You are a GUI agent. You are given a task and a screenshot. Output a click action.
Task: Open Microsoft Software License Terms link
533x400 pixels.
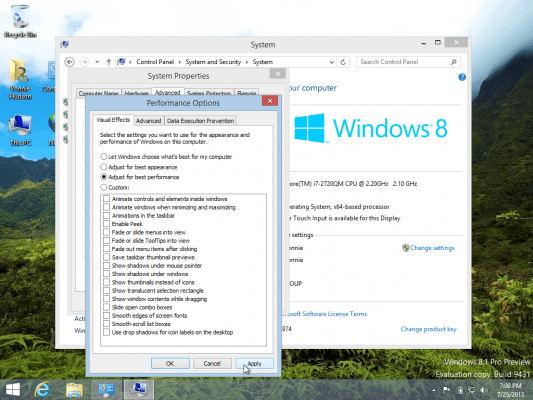click(x=325, y=314)
